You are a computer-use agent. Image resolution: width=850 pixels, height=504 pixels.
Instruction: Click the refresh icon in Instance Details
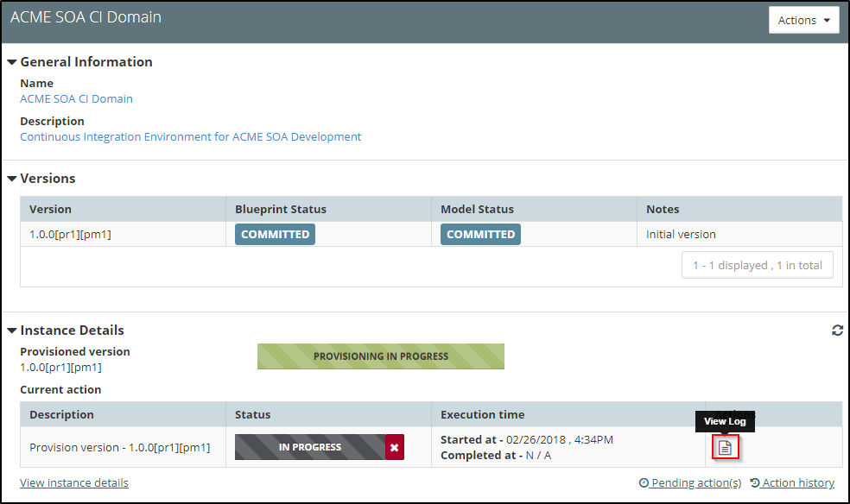point(837,331)
